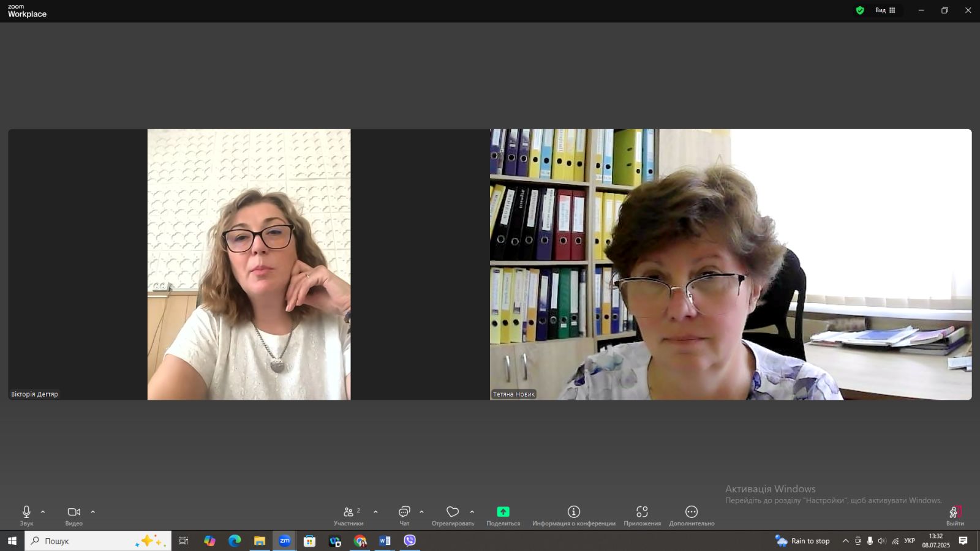Turn off camera with the Видео button
This screenshot has width=980, height=551.
74,514
